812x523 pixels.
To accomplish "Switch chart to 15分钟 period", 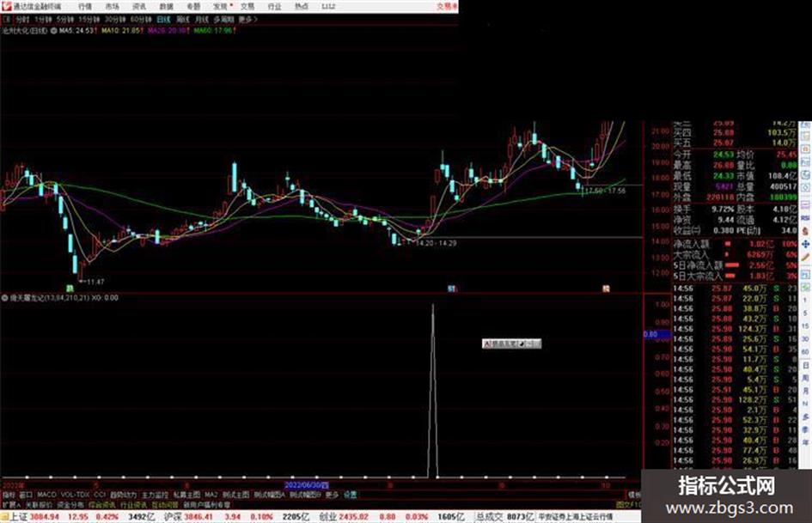I will [89, 19].
